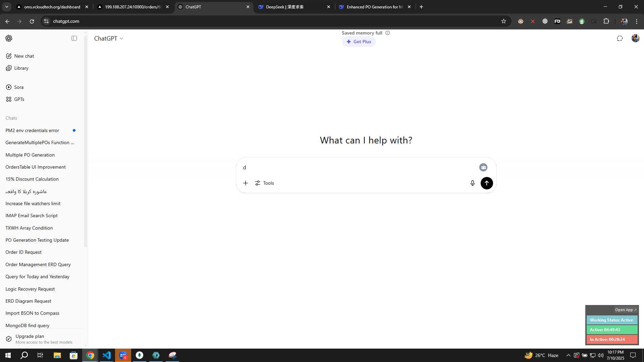This screenshot has height=362, width=644.
Task: Open MongoDB Compass from the taskbar
Action: pos(140,355)
